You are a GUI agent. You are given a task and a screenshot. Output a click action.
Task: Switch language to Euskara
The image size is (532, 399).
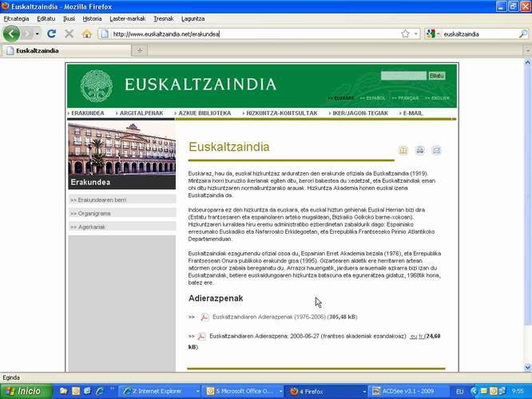pyautogui.click(x=341, y=98)
